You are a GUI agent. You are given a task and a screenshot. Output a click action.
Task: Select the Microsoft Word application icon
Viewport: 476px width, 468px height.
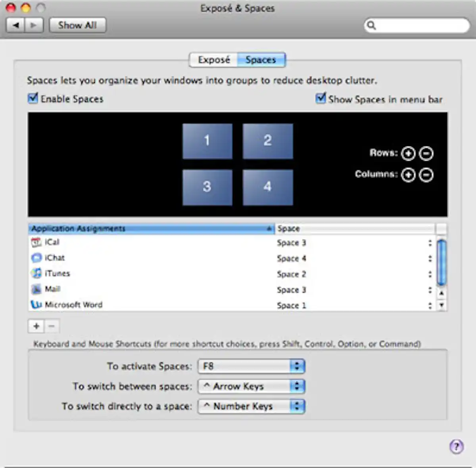tap(36, 305)
